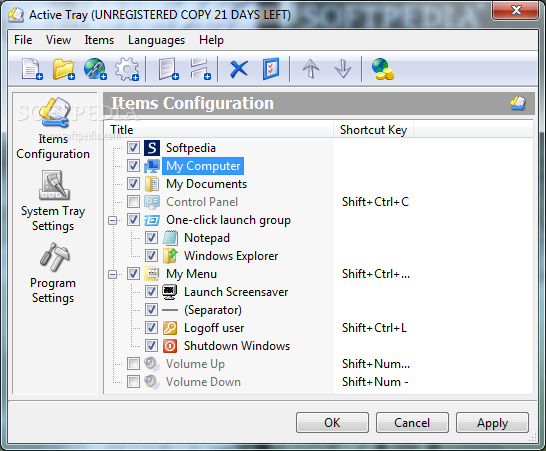
Task: Select the My Menu tree row
Action: 191,274
